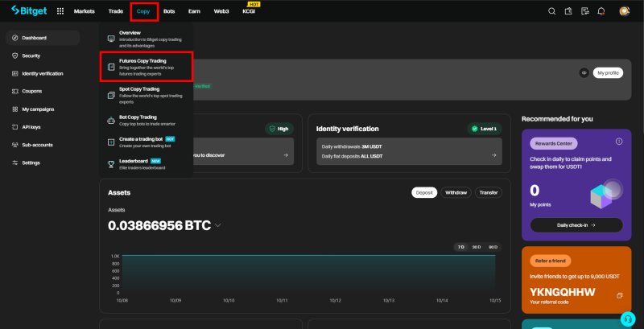Open the orders list icon in header
Image resolution: width=644 pixels, height=329 pixels.
click(x=585, y=11)
